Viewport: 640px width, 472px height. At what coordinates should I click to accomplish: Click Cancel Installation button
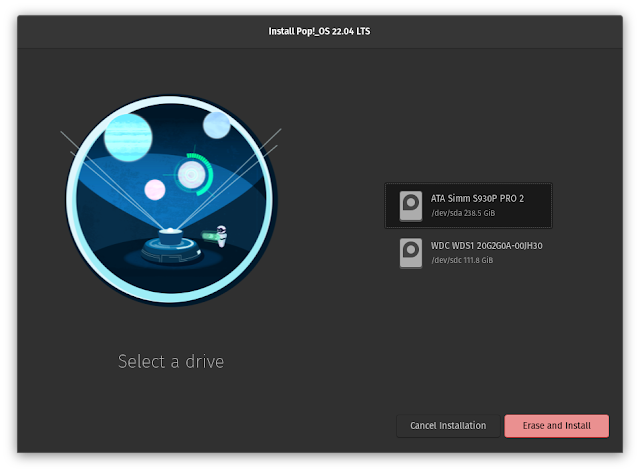click(x=448, y=426)
